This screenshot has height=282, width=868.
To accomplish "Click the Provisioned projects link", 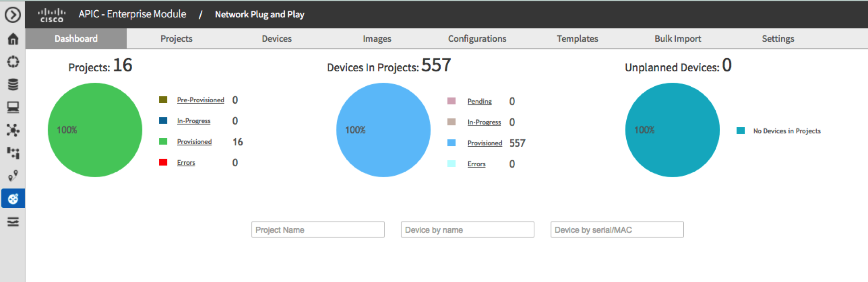I will (x=195, y=142).
